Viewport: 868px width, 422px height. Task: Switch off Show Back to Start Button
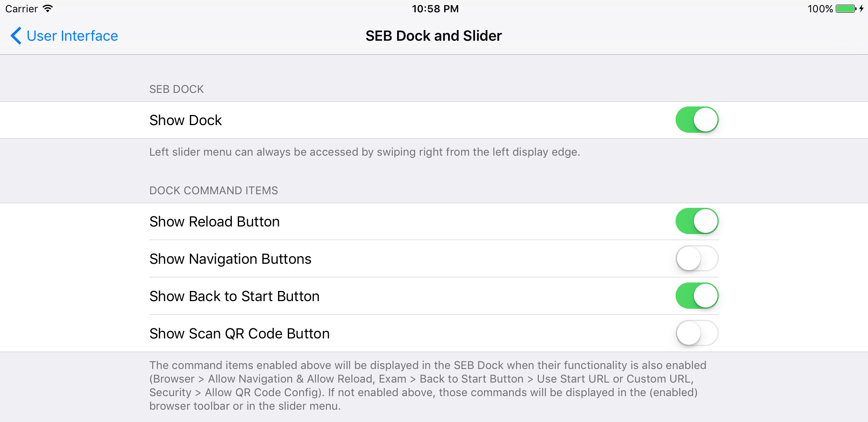point(697,296)
